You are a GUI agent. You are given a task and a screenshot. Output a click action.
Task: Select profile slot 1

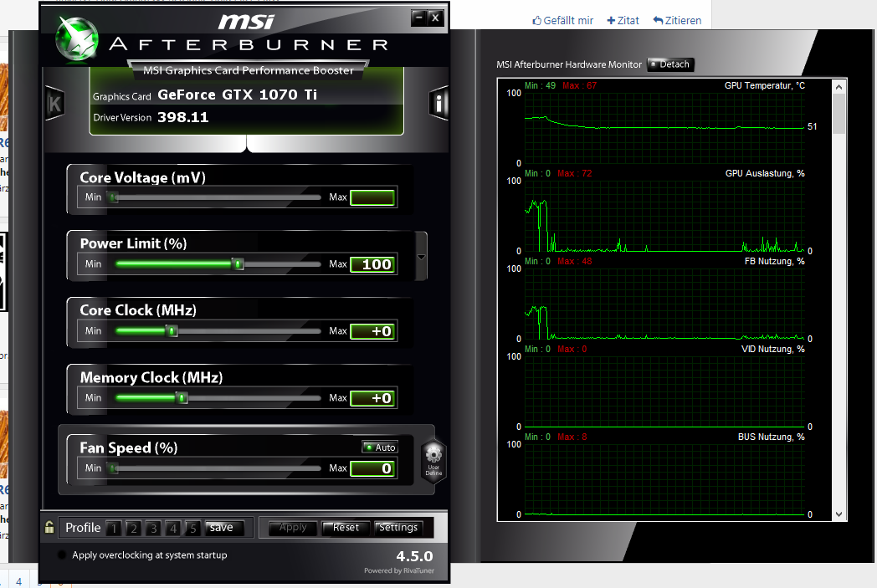(114, 528)
